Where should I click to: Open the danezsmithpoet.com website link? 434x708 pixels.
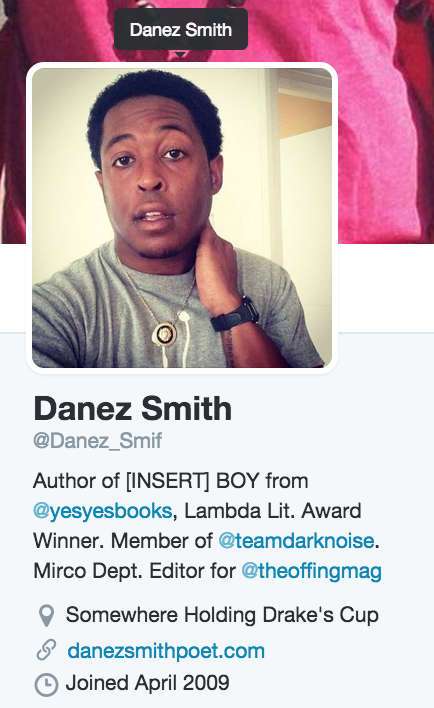point(166,651)
